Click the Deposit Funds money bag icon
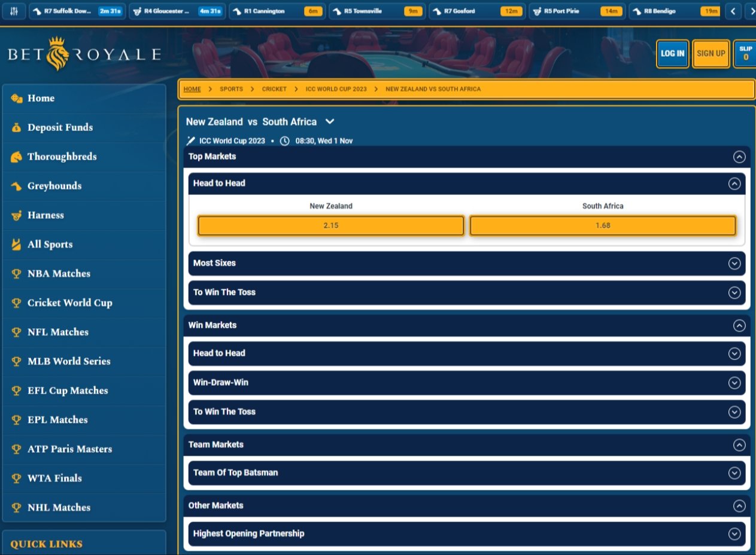 17,128
